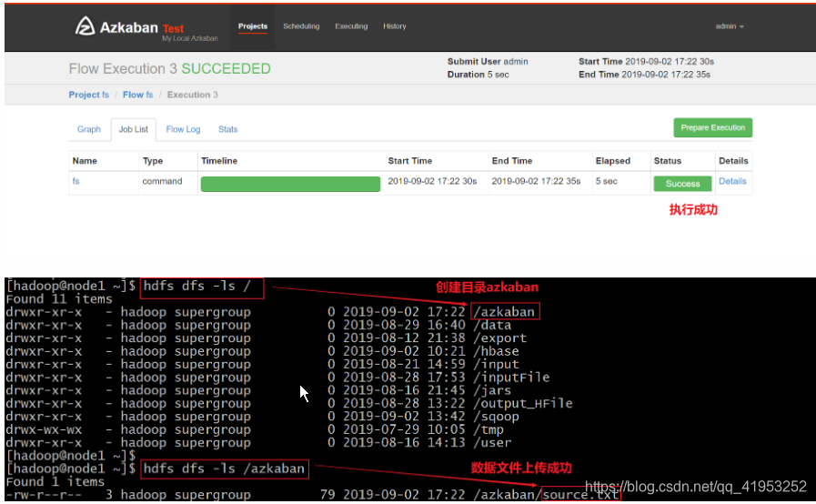Select the Job List tab
This screenshot has height=504, width=816.
pos(133,129)
